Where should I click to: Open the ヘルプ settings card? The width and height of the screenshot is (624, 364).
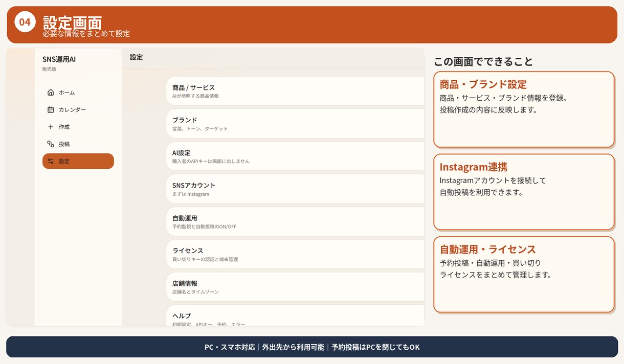pyautogui.click(x=295, y=316)
